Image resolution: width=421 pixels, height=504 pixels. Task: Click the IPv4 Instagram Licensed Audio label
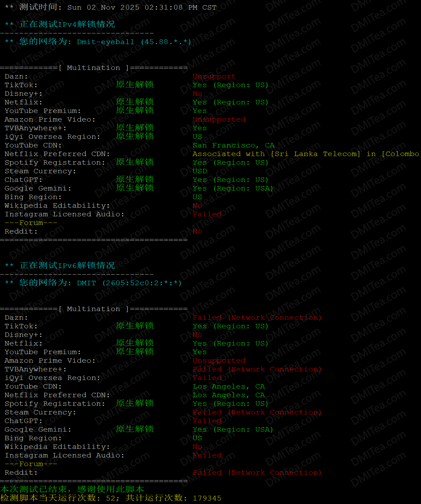point(64,214)
